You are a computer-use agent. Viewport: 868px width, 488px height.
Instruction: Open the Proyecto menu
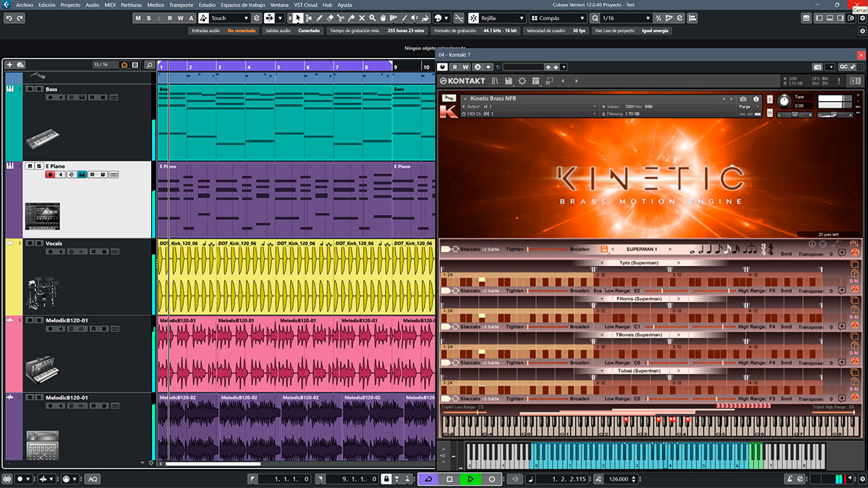pos(70,4)
